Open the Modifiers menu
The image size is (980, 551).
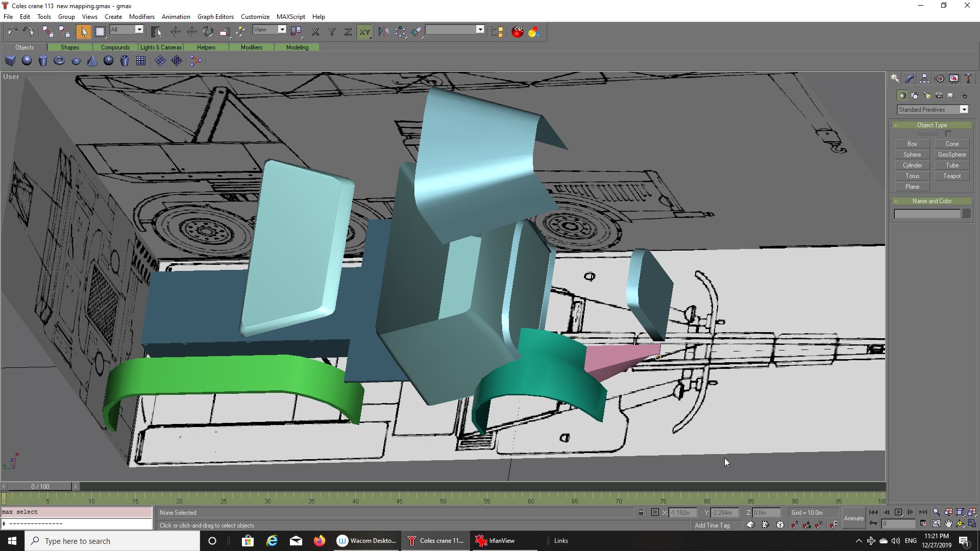[141, 16]
